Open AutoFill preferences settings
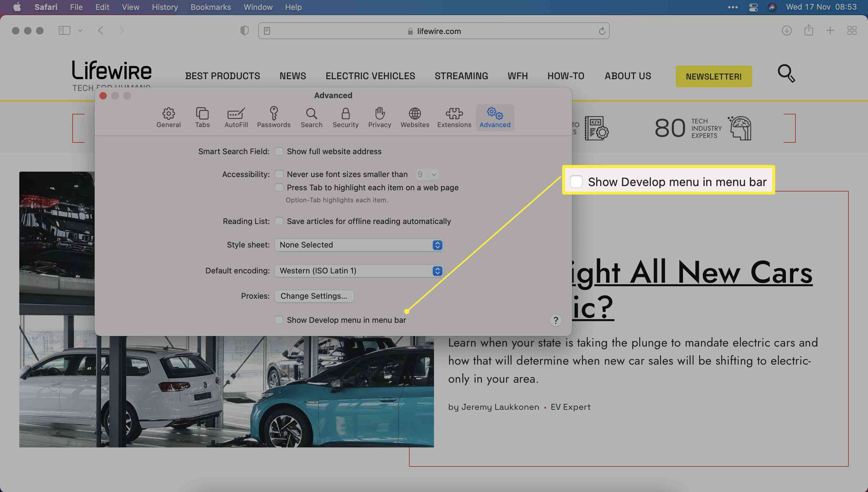Viewport: 868px width, 492px height. (x=236, y=117)
